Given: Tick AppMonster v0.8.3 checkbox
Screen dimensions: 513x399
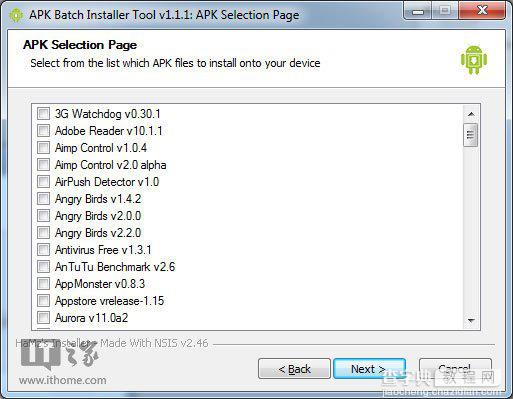Looking at the screenshot, I should [43, 283].
